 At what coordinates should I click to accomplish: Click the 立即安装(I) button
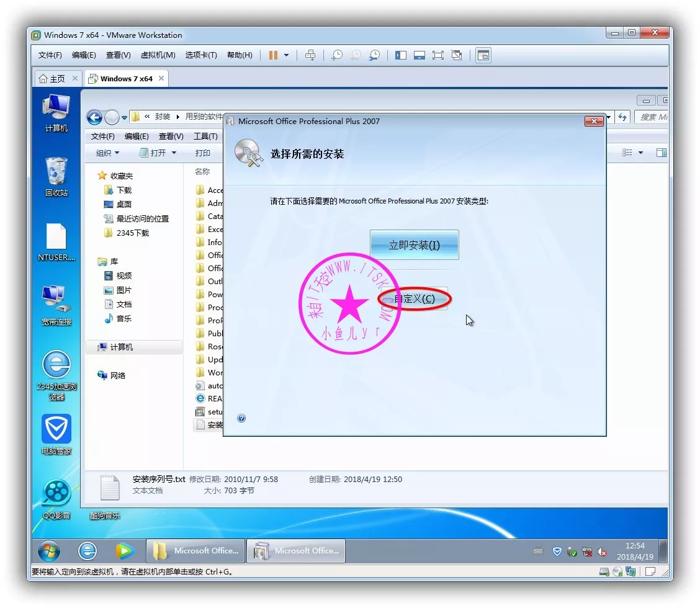point(414,245)
